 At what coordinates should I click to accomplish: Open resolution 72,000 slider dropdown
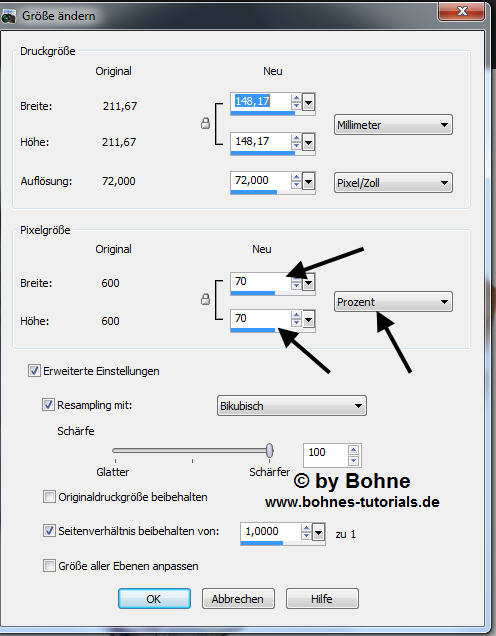click(309, 182)
